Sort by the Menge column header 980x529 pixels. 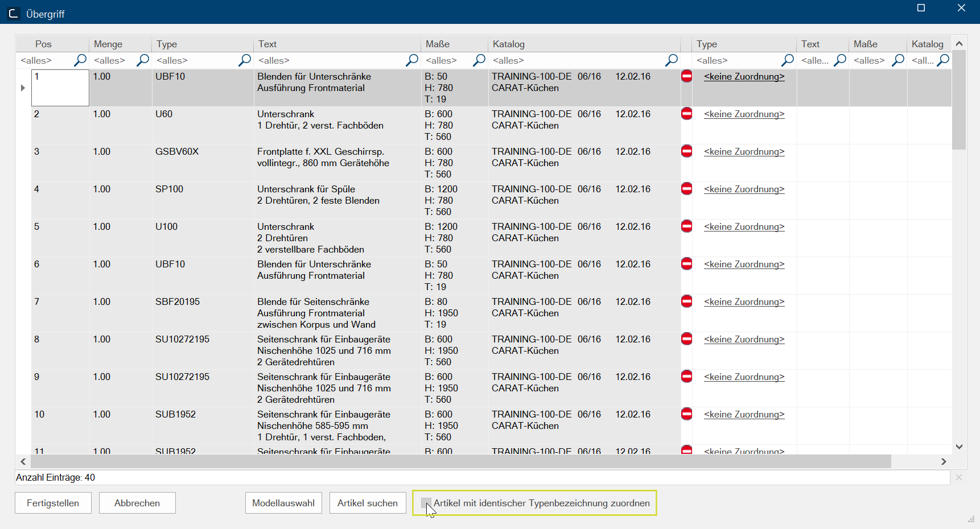point(108,44)
